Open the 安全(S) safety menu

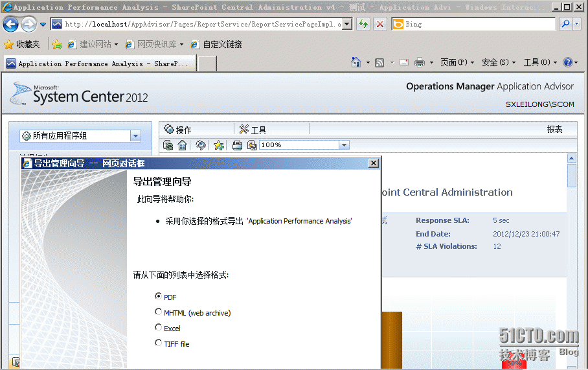tap(499, 62)
